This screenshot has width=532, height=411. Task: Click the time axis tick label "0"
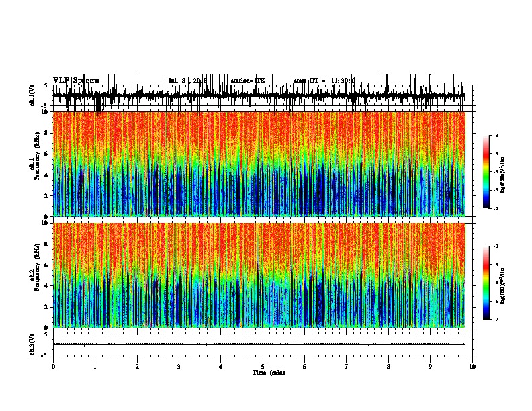(53, 367)
